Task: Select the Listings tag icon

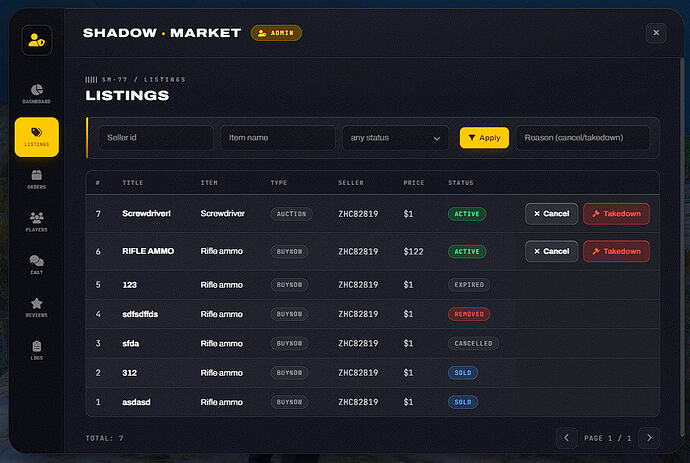Action: 37,132
